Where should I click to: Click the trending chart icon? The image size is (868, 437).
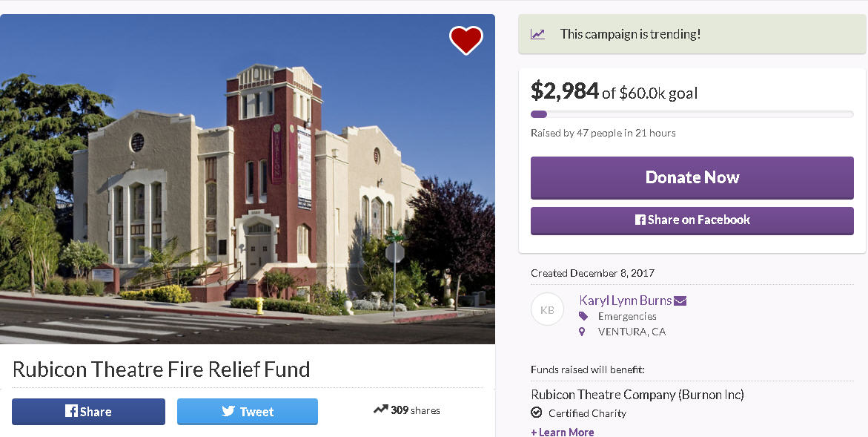pyautogui.click(x=537, y=34)
